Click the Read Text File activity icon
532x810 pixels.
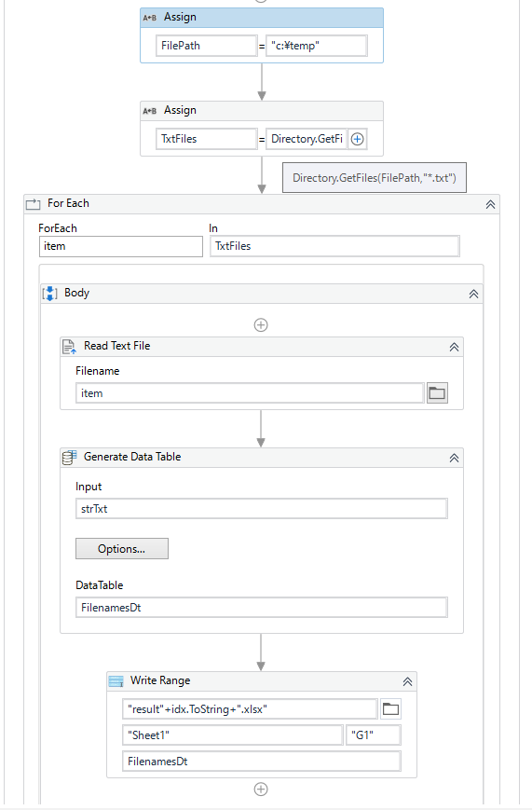click(69, 346)
